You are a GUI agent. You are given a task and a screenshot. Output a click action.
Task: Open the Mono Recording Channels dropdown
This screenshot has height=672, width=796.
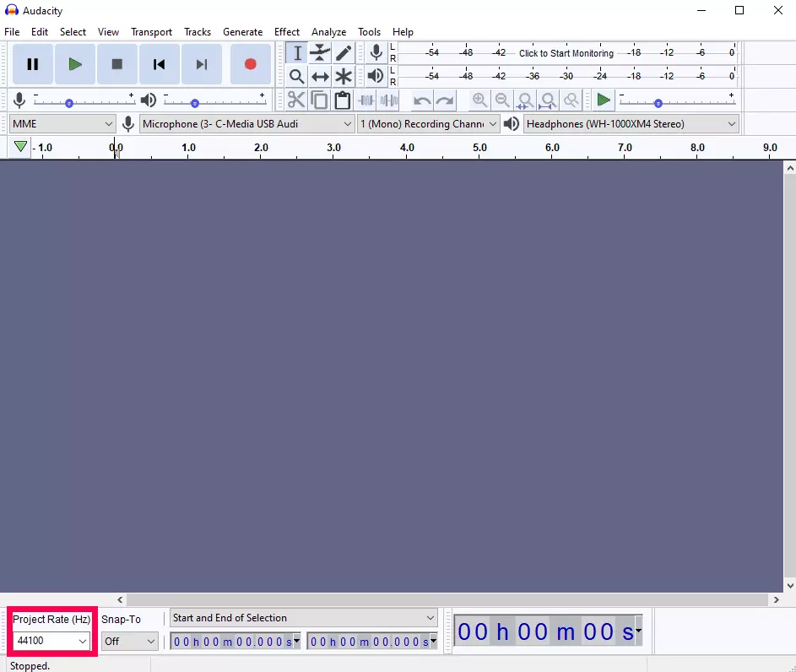coord(428,124)
